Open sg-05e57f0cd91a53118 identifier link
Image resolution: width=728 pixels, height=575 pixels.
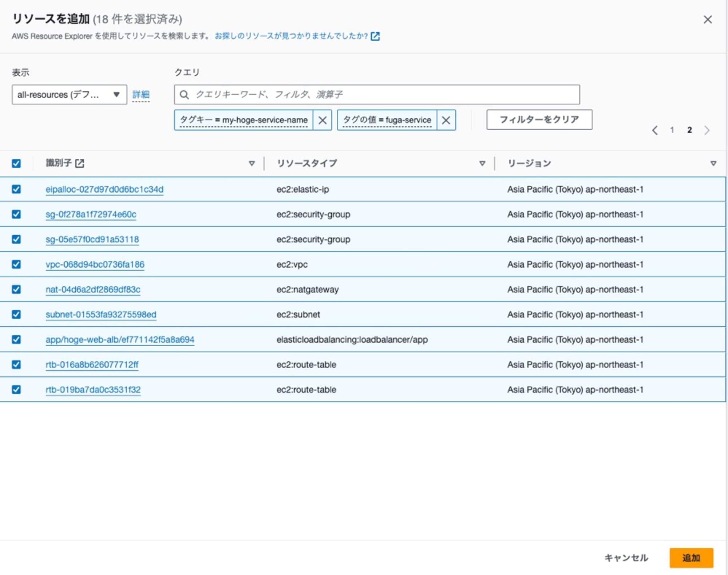(x=92, y=240)
